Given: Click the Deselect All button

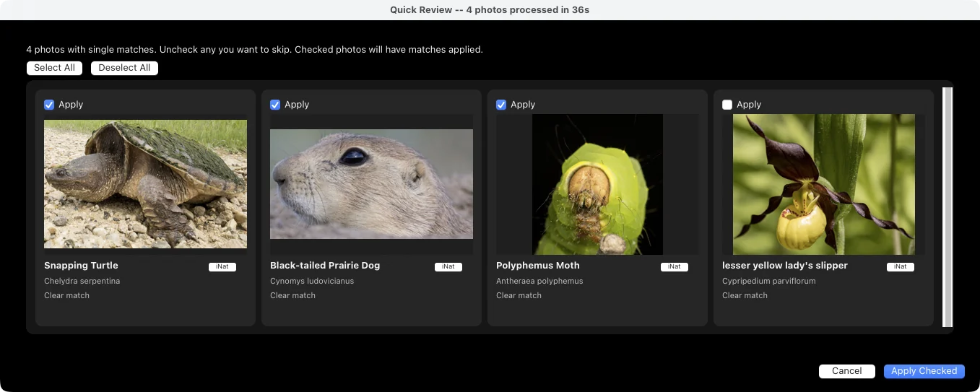Looking at the screenshot, I should point(124,68).
